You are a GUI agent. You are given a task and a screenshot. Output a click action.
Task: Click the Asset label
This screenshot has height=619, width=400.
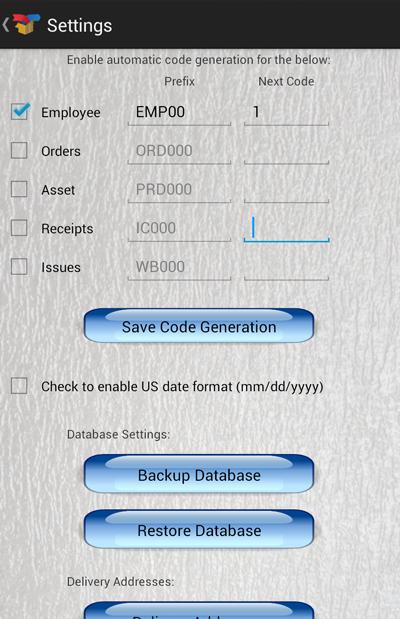pyautogui.click(x=58, y=190)
